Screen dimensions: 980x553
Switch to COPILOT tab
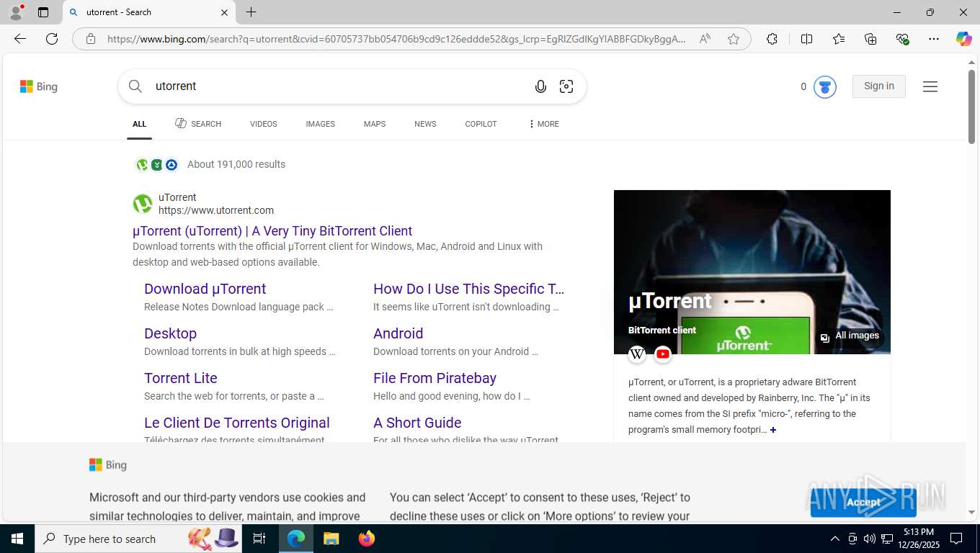coord(481,124)
